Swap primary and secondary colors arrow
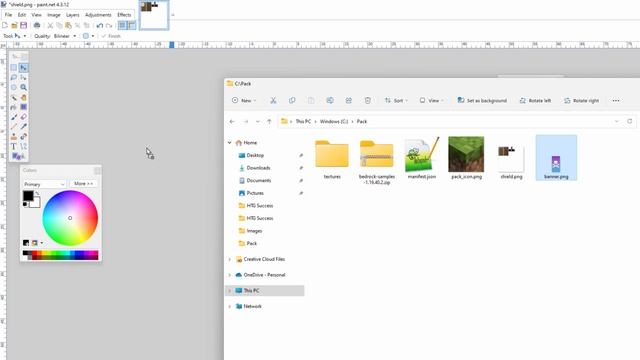The width and height of the screenshot is (640, 360). pyautogui.click(x=37, y=193)
